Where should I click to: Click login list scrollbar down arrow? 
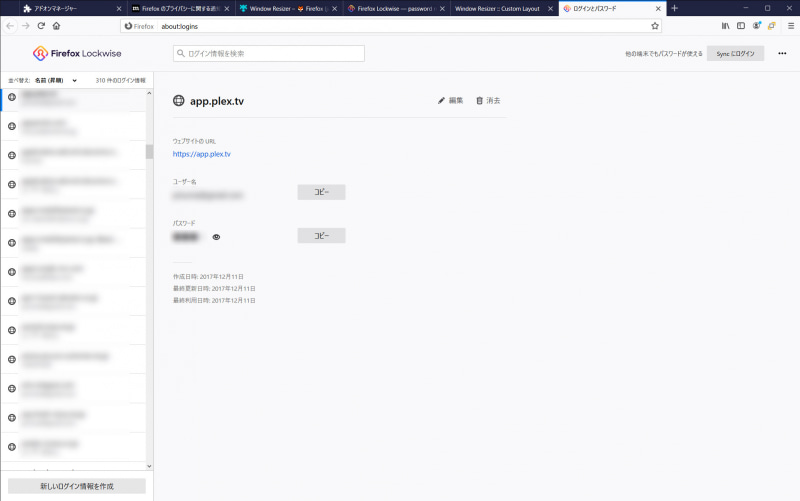point(149,466)
